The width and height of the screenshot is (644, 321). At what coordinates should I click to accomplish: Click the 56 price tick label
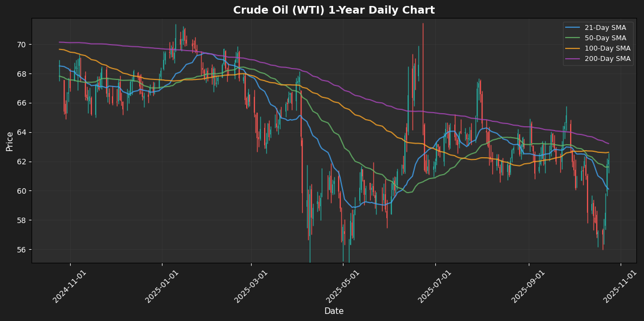coord(23,250)
